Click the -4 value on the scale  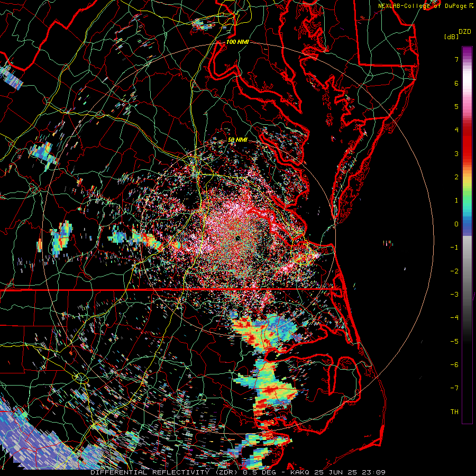(x=454, y=318)
